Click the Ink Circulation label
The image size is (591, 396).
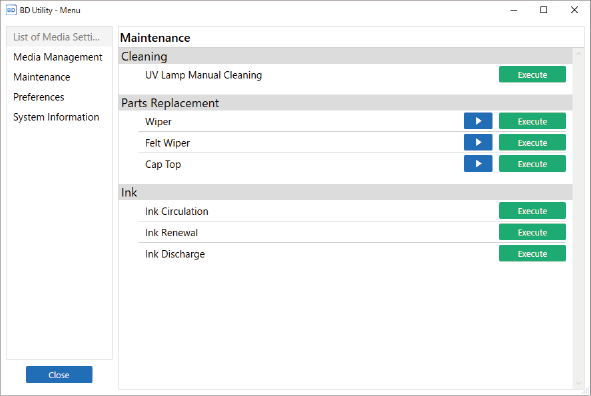177,211
